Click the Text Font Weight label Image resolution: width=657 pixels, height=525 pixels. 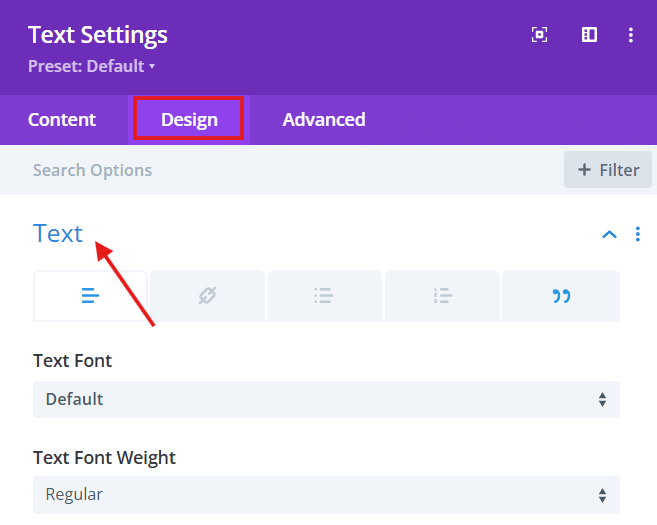click(x=104, y=458)
